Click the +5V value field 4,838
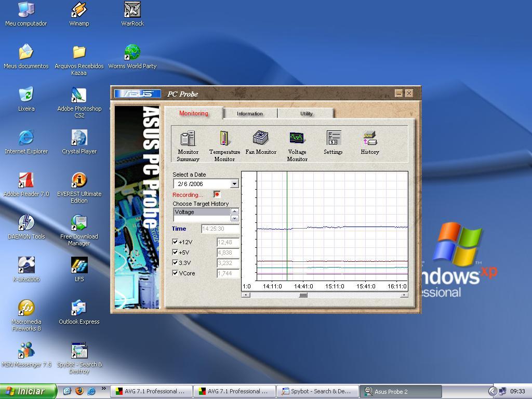The height and width of the screenshot is (399, 532). tap(228, 252)
